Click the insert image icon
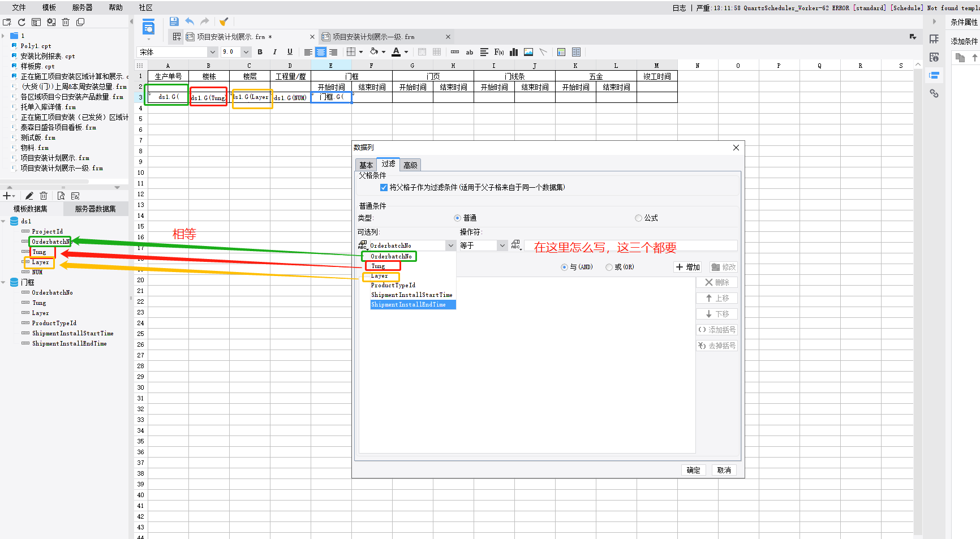Viewport: 980px width, 539px height. [x=528, y=52]
